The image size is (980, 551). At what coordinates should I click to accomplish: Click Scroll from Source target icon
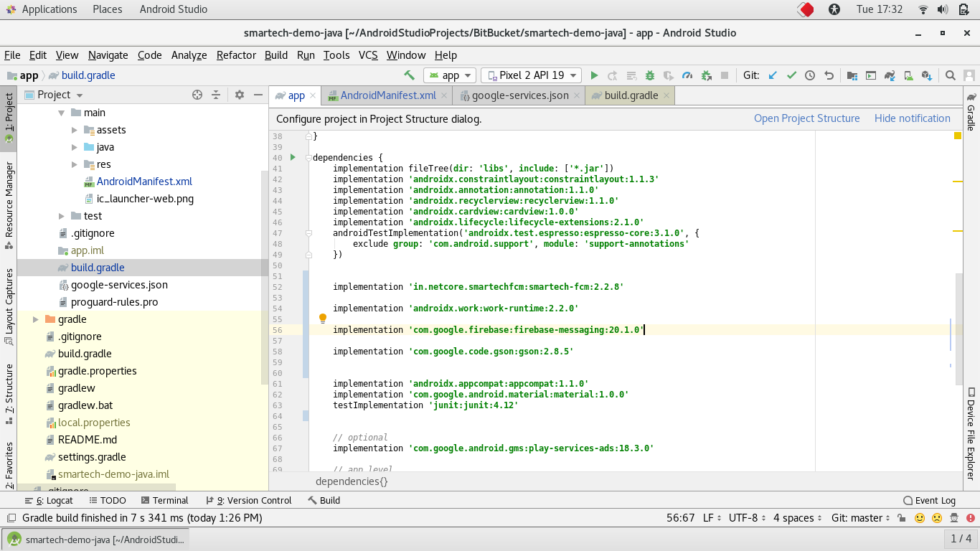point(197,95)
